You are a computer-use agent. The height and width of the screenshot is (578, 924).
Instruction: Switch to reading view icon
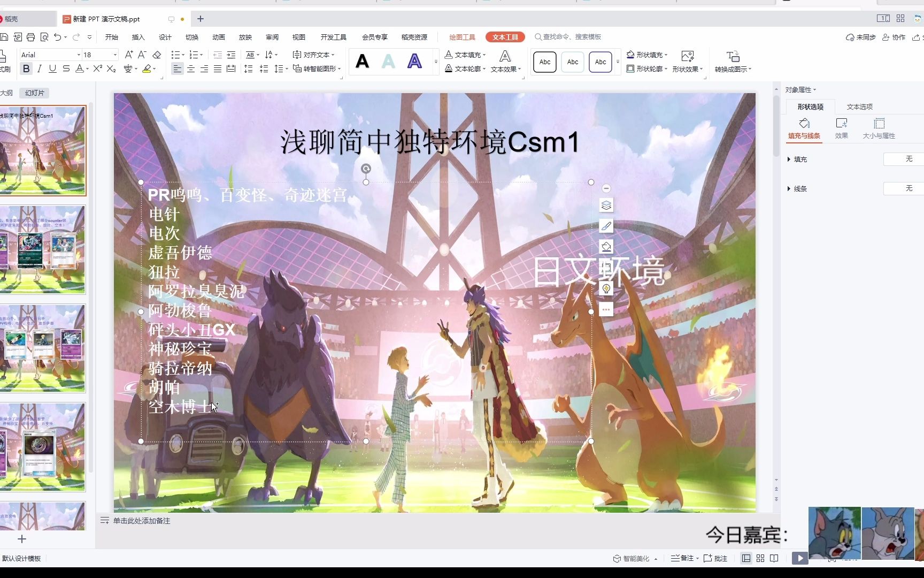pos(774,558)
